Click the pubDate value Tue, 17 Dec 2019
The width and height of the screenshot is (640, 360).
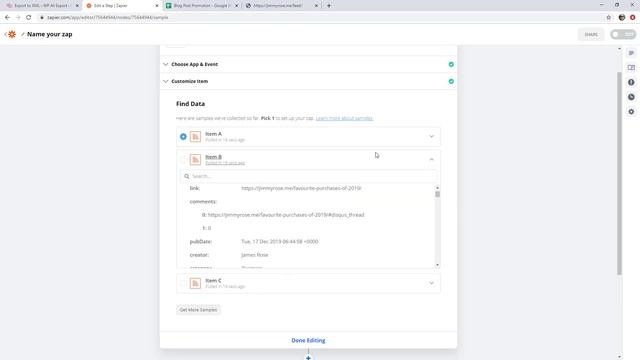click(x=280, y=242)
